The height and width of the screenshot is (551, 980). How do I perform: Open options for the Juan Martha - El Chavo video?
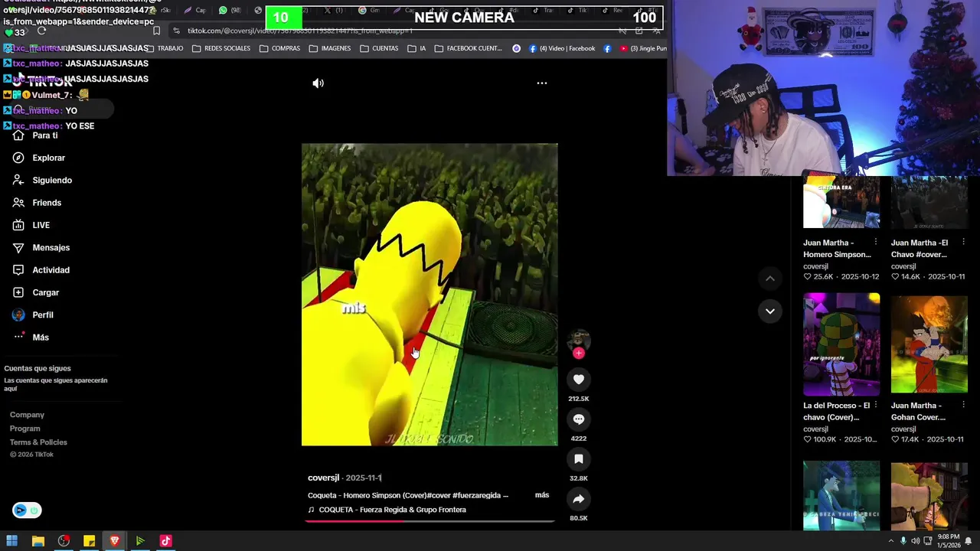964,243
